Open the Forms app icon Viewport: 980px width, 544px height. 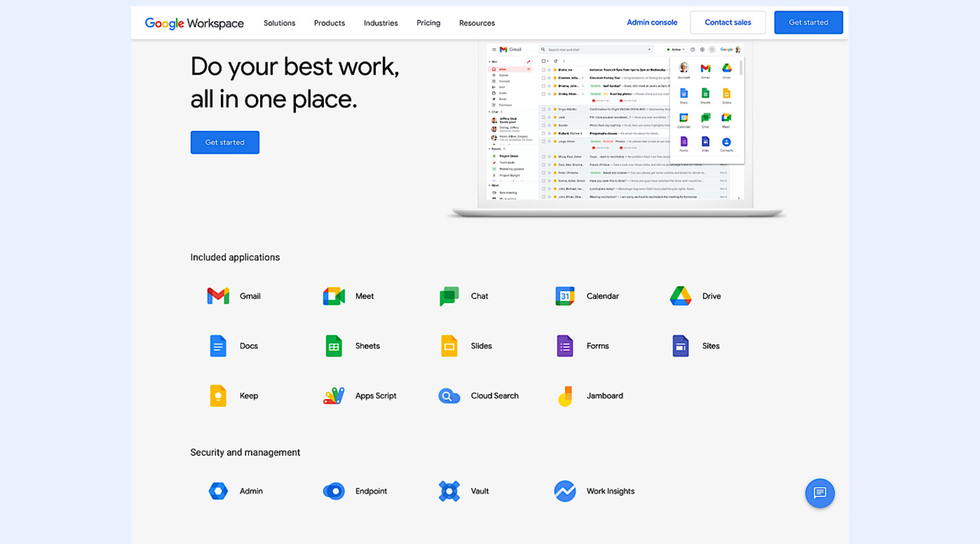point(565,346)
